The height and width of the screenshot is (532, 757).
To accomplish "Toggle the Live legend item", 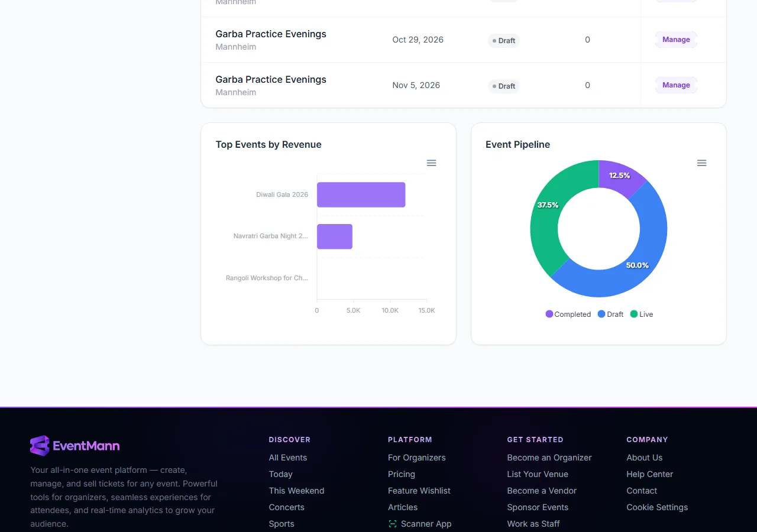I will pos(642,314).
